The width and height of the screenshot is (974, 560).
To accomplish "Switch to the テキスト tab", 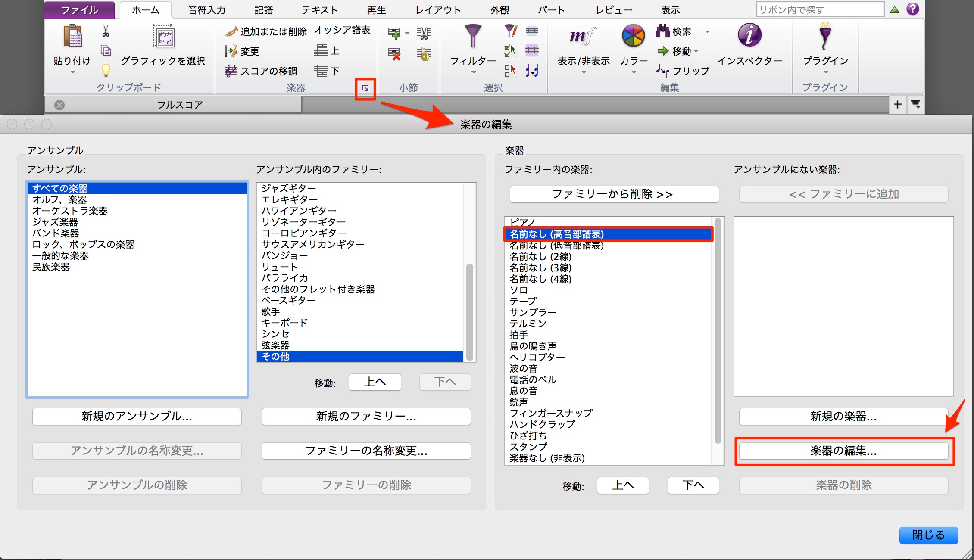I will pos(320,10).
